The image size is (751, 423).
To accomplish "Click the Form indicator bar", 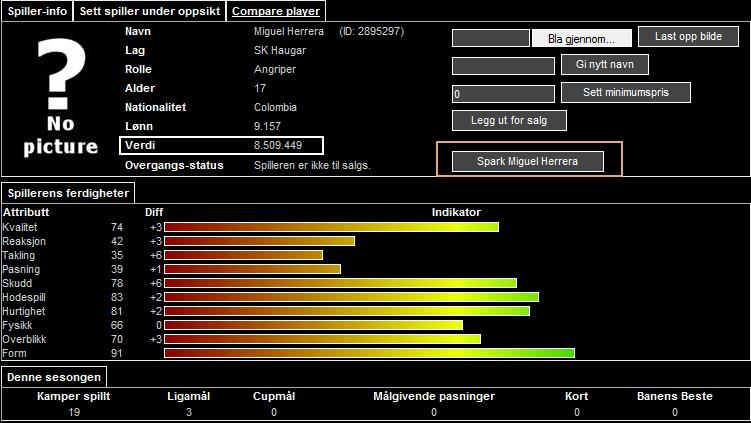I will pyautogui.click(x=369, y=353).
